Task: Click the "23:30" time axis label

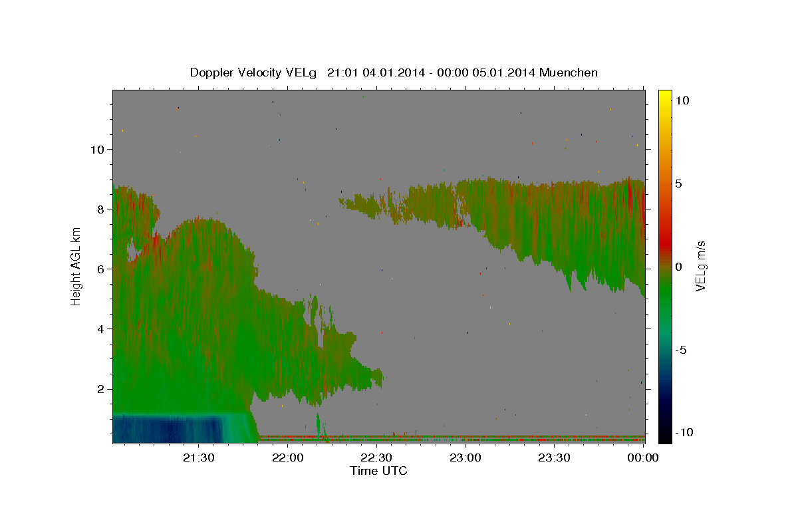Action: pos(554,458)
